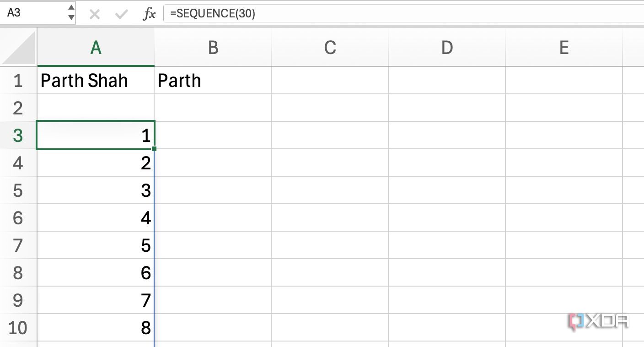Select cell B1 containing Parth
644x347 pixels.
[x=213, y=80]
